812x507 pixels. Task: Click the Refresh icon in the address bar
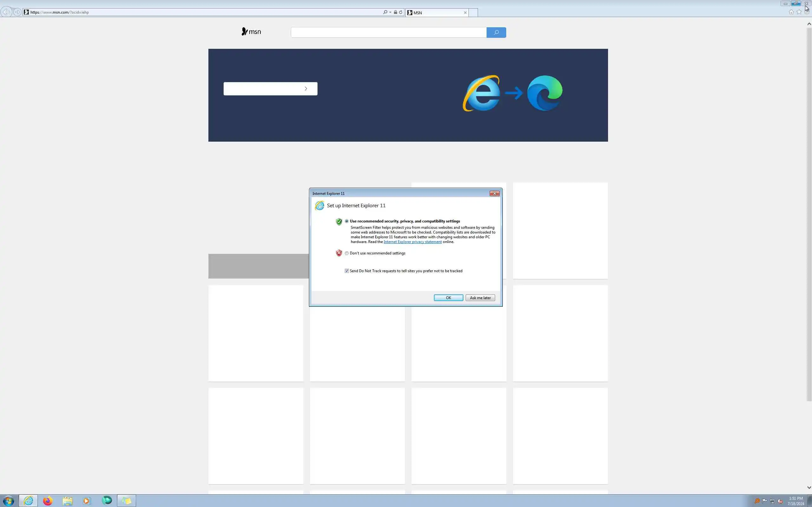[x=401, y=12]
